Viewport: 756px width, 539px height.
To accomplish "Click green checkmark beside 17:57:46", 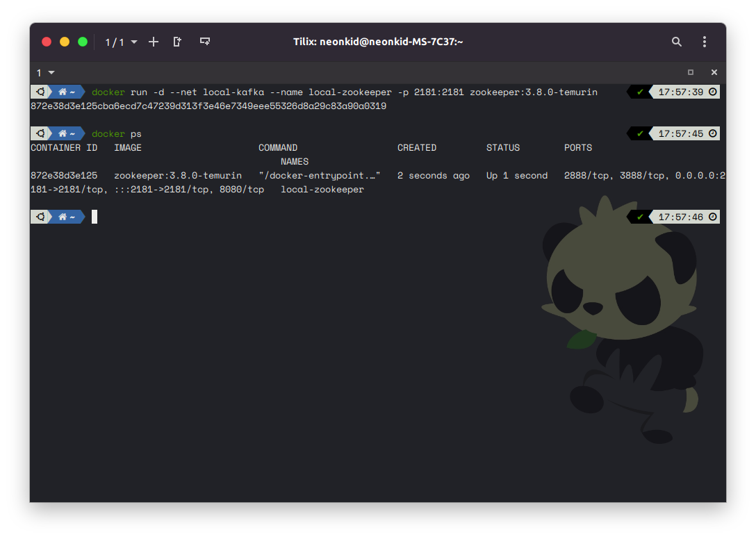I will pyautogui.click(x=640, y=217).
